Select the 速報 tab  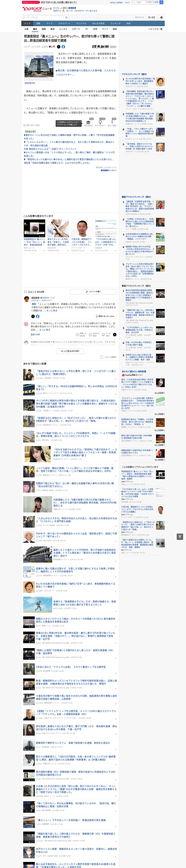38,24
